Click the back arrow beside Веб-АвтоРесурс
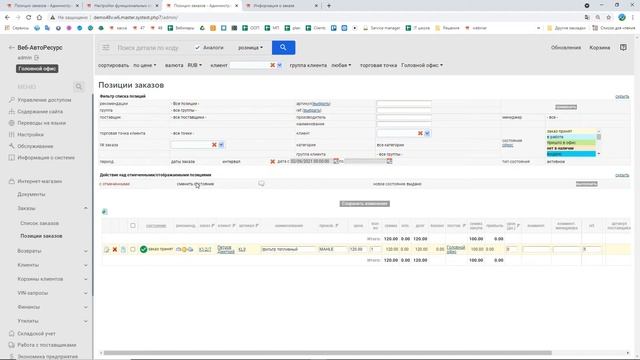The width and height of the screenshot is (640, 360). [11, 48]
